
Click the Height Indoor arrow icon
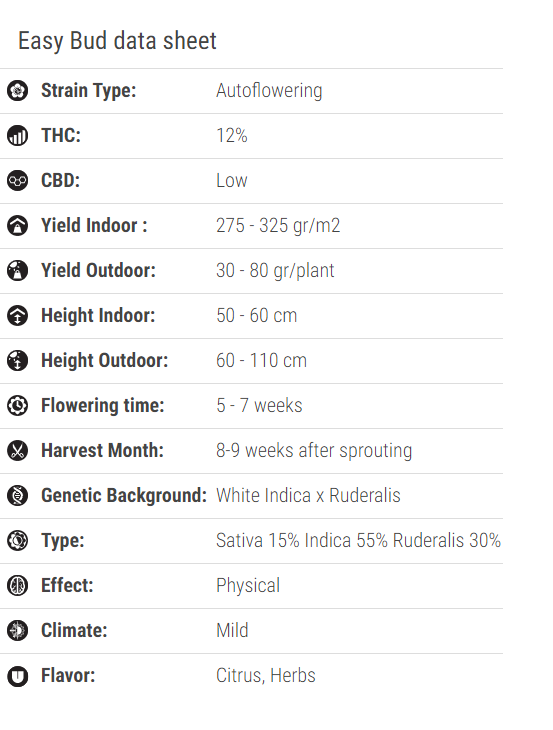pyautogui.click(x=18, y=316)
